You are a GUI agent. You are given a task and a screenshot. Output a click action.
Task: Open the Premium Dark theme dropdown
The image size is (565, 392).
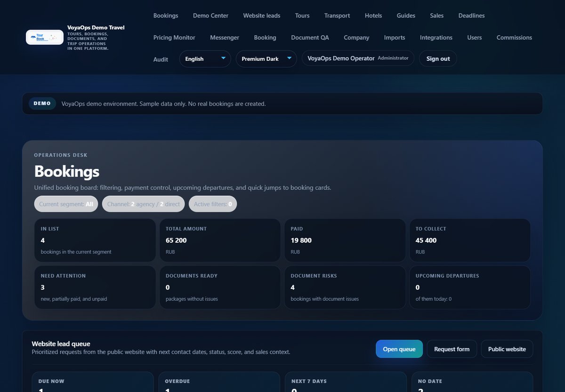(266, 59)
